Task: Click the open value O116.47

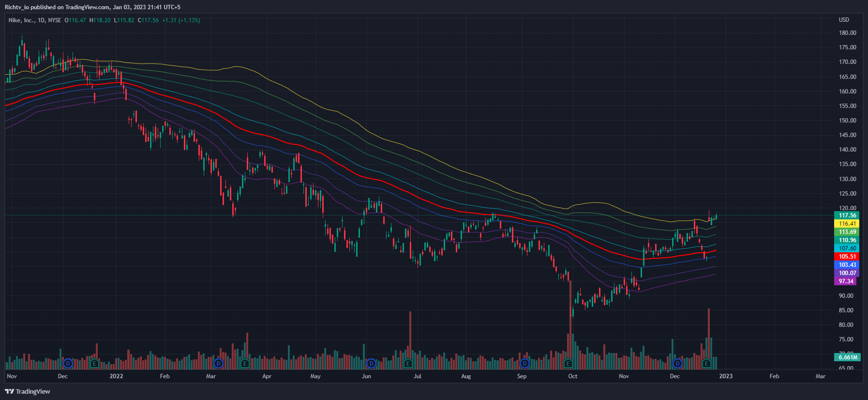Action: point(75,20)
